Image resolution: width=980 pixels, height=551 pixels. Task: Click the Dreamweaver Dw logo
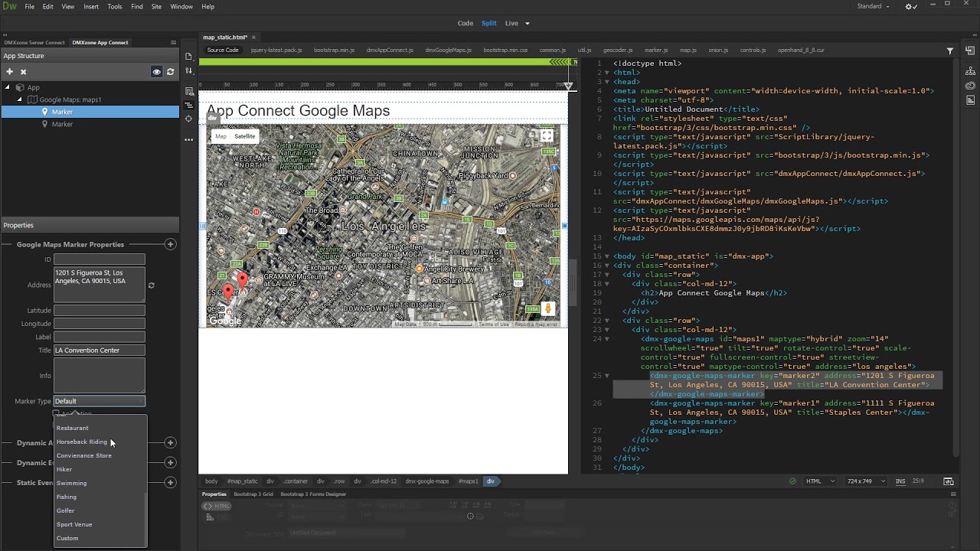tap(8, 6)
